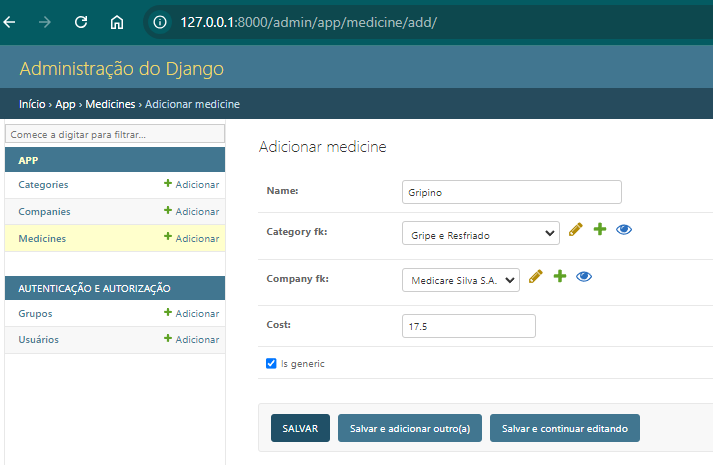The width and height of the screenshot is (713, 465).
Task: View site information icon in address bar
Action: click(160, 22)
